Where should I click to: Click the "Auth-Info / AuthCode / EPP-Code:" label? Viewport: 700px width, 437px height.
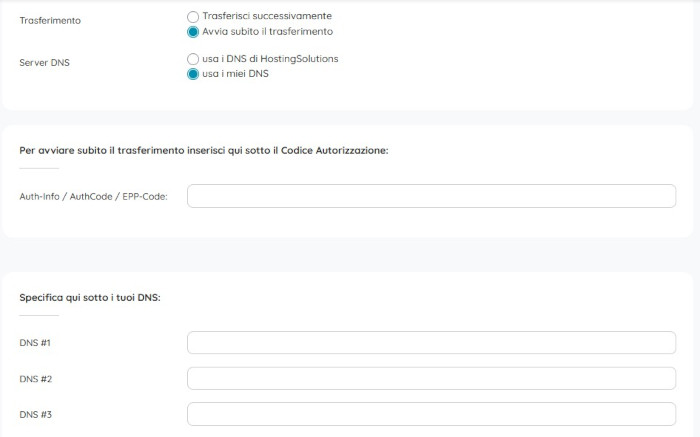click(x=93, y=197)
